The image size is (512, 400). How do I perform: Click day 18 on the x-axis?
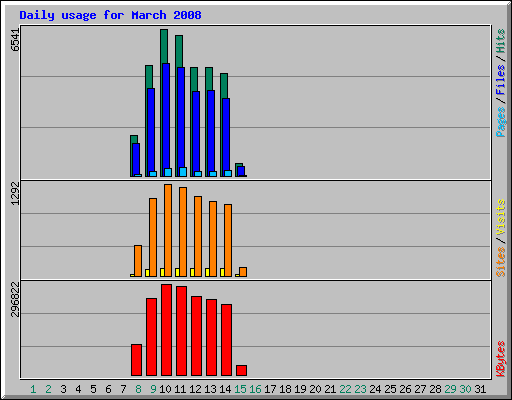tap(285, 389)
